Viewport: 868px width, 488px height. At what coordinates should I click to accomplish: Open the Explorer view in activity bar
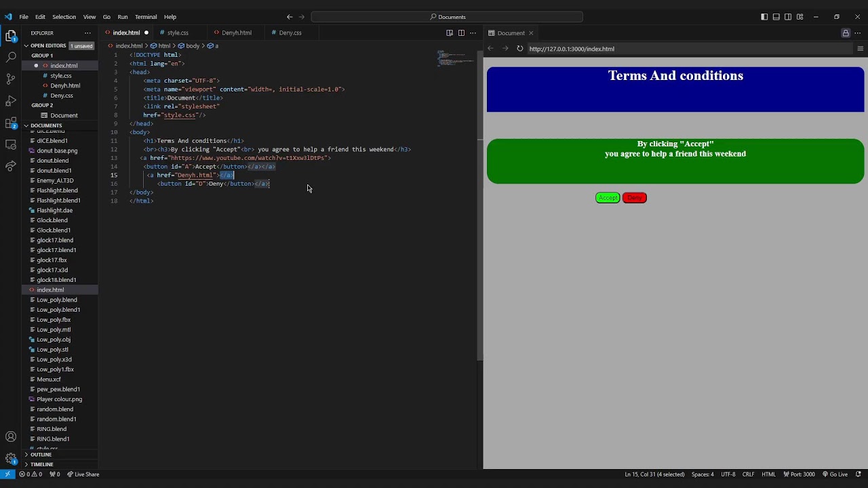11,36
